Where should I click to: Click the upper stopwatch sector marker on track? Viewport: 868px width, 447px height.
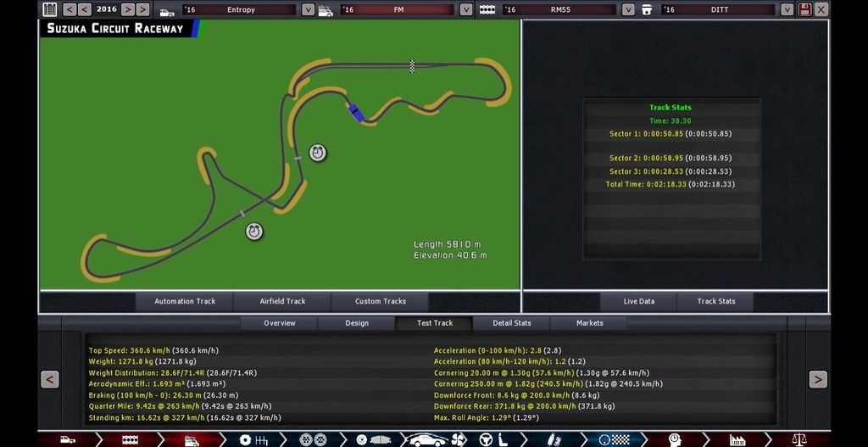(x=317, y=153)
